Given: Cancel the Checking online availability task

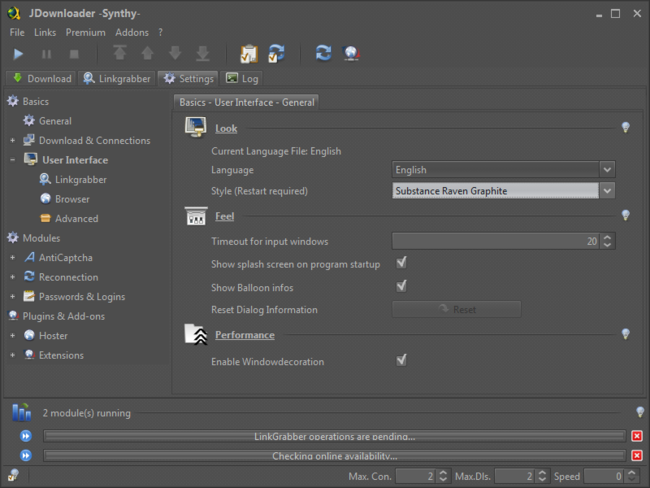Looking at the screenshot, I should pyautogui.click(x=637, y=456).
